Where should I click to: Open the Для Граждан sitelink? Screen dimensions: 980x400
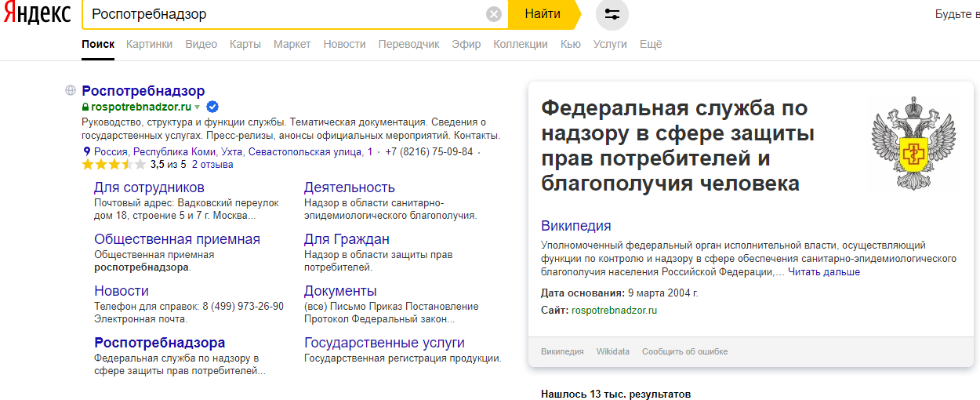click(x=347, y=239)
